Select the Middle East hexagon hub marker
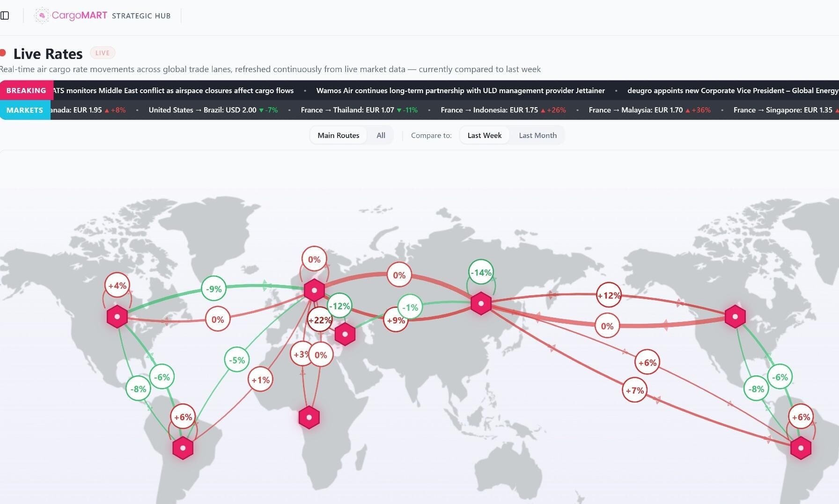This screenshot has width=839, height=504. (x=345, y=334)
